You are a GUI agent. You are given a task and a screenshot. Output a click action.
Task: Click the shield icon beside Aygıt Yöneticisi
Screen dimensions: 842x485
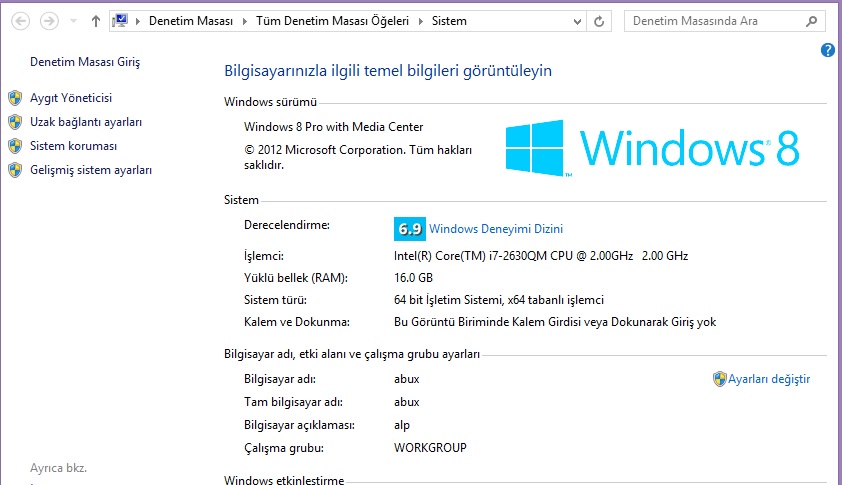(x=15, y=98)
